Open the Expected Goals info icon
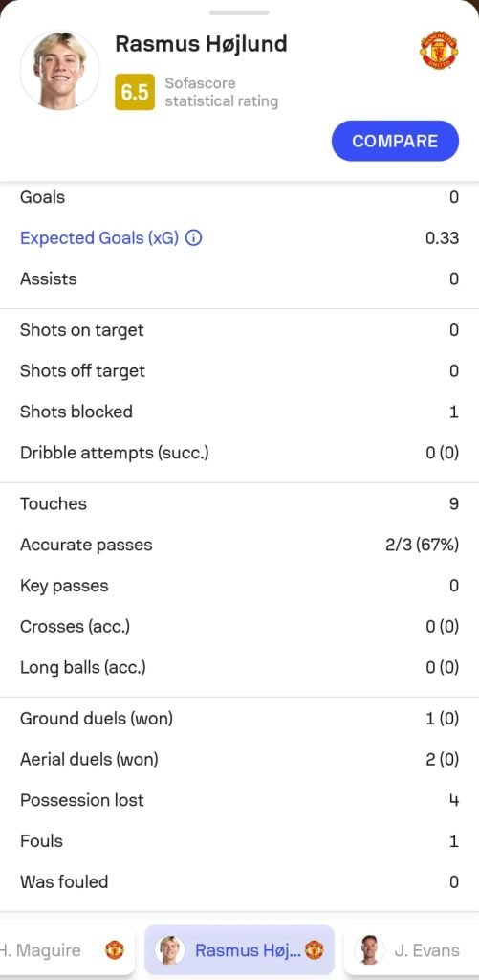 193,238
